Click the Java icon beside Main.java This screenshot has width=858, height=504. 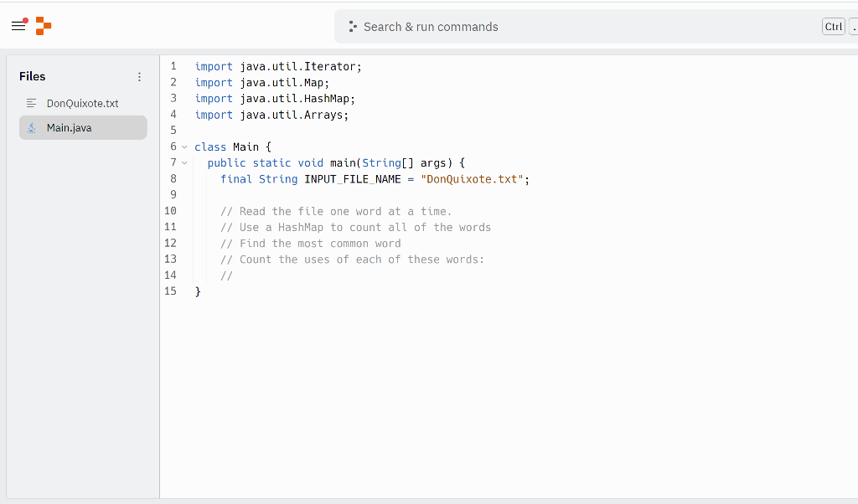tap(32, 127)
